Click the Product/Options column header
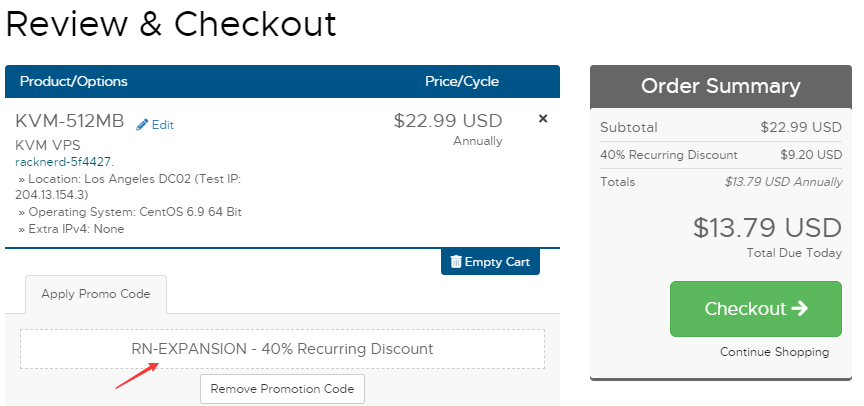The image size is (864, 406). coord(74,82)
